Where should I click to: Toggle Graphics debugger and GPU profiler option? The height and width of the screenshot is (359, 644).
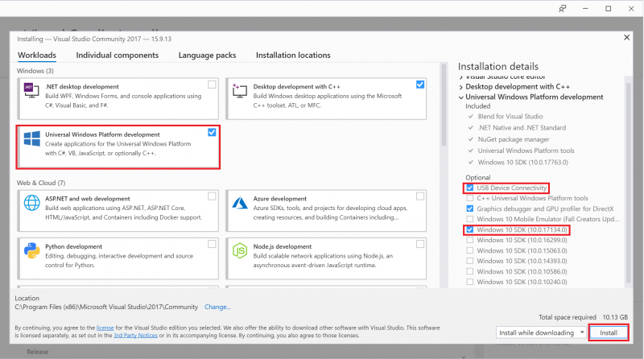coord(470,208)
